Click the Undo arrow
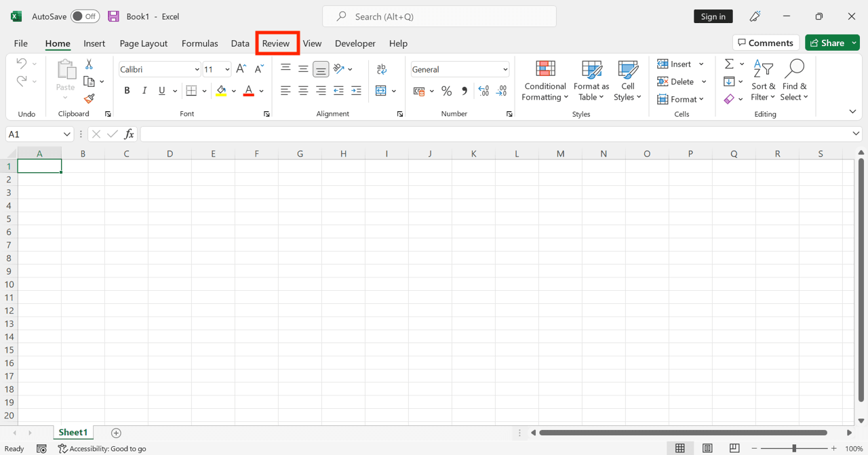868x455 pixels. pos(21,63)
